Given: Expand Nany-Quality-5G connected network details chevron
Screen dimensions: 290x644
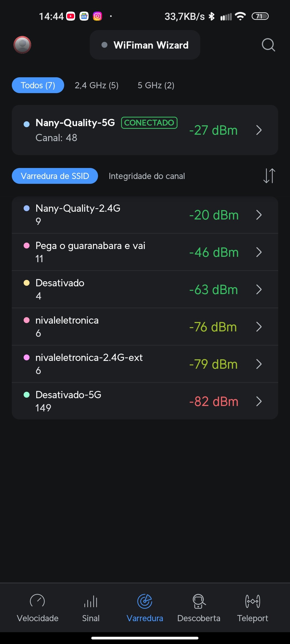Looking at the screenshot, I should [259, 130].
